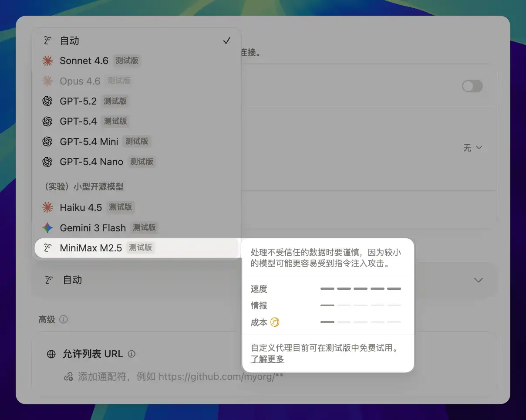
Task: Click the gold coin icon next to 成本
Action: point(275,322)
